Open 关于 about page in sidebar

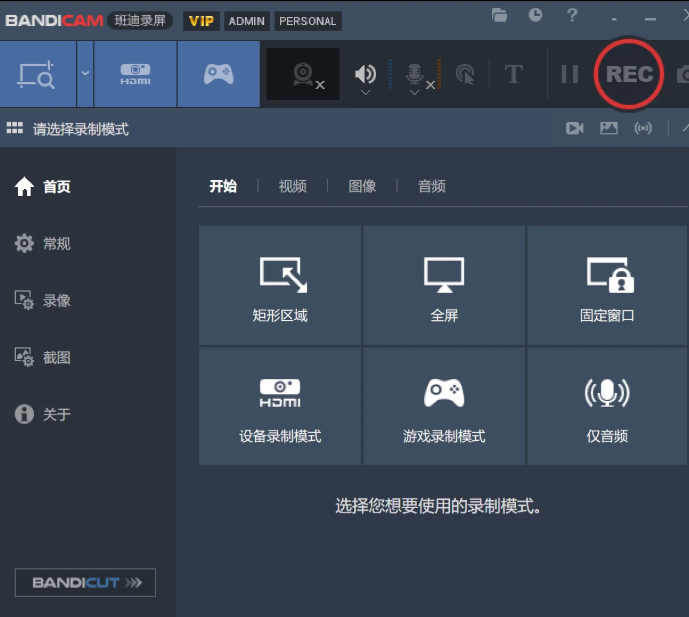(43, 414)
